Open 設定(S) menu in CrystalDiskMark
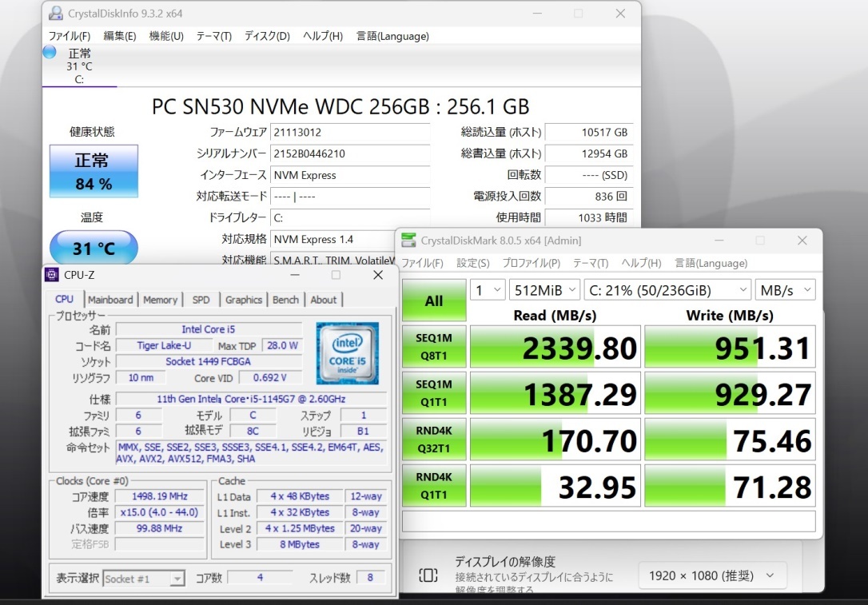The height and width of the screenshot is (605, 868). (472, 263)
